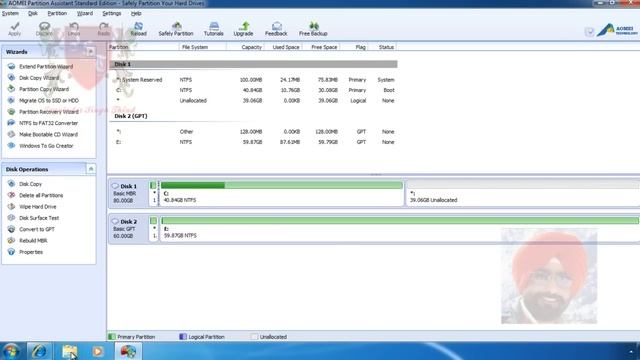
Task: Click E: 59.87GB NTFS partition bar
Action: coord(400,229)
